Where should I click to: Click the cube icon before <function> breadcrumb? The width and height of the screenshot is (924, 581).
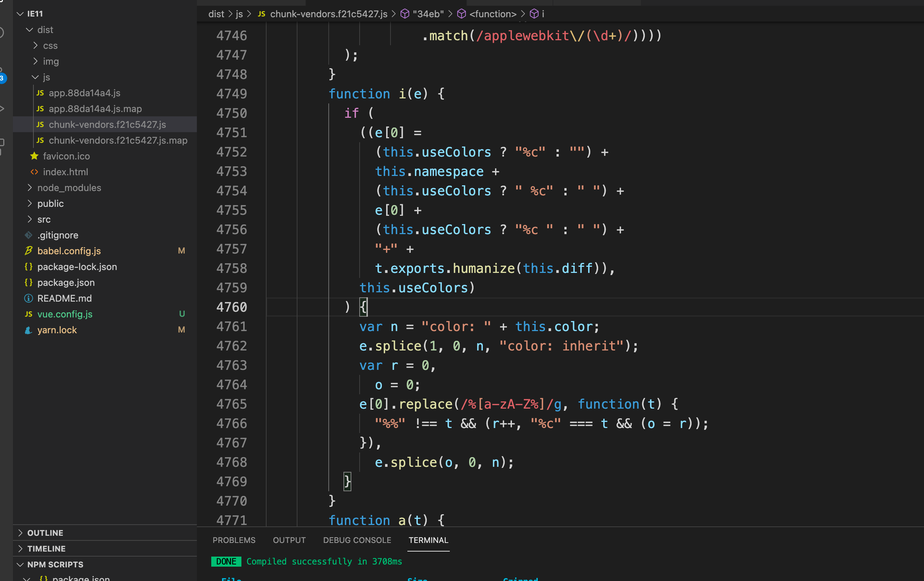click(461, 14)
